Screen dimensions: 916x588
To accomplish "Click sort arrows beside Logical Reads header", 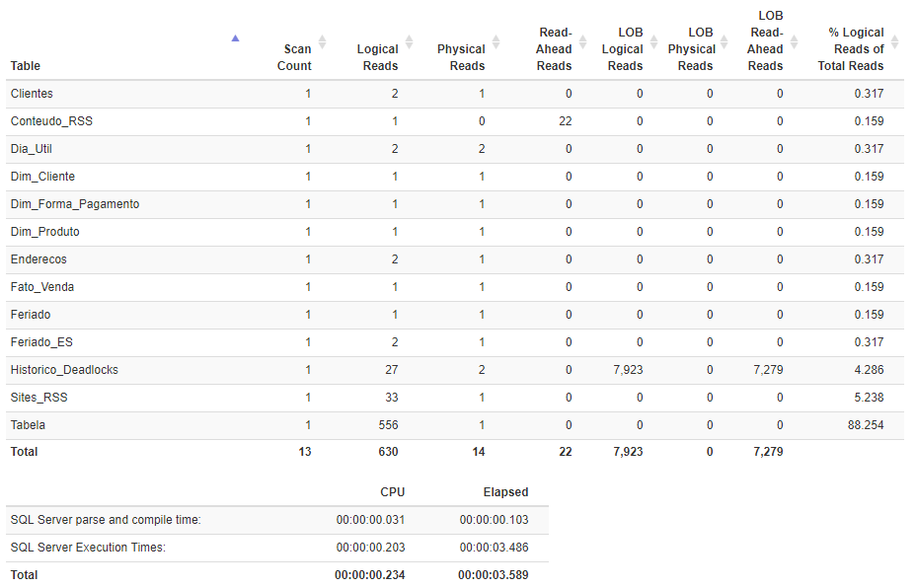I will click(x=408, y=41).
